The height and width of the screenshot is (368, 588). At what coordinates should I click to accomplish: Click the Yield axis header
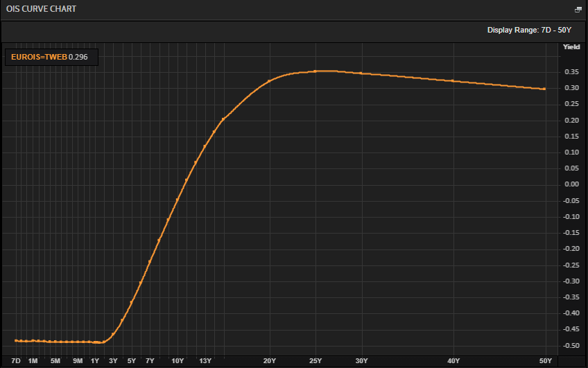pyautogui.click(x=571, y=47)
